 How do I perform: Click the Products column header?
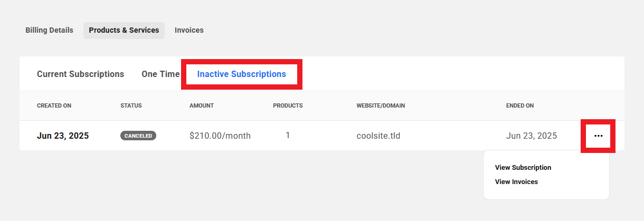(x=288, y=105)
